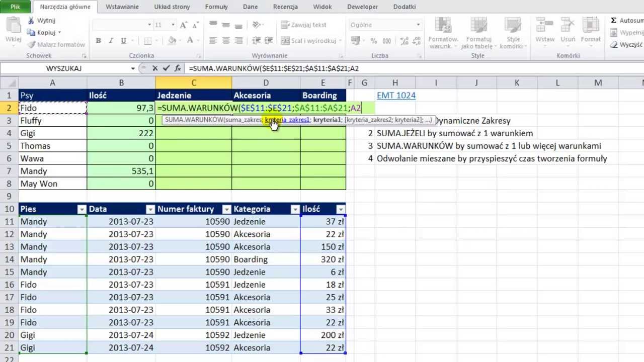Apply thousands separator format (000)
This screenshot has height=362, width=644.
pyautogui.click(x=385, y=41)
